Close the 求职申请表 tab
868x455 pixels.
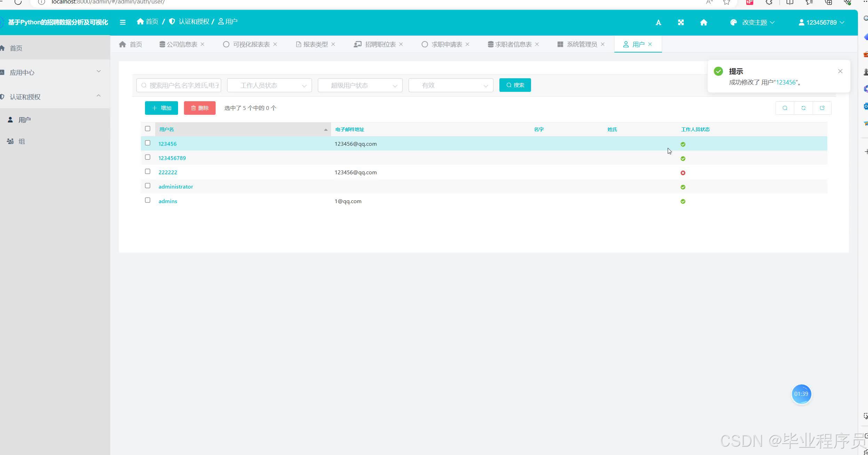click(x=467, y=44)
